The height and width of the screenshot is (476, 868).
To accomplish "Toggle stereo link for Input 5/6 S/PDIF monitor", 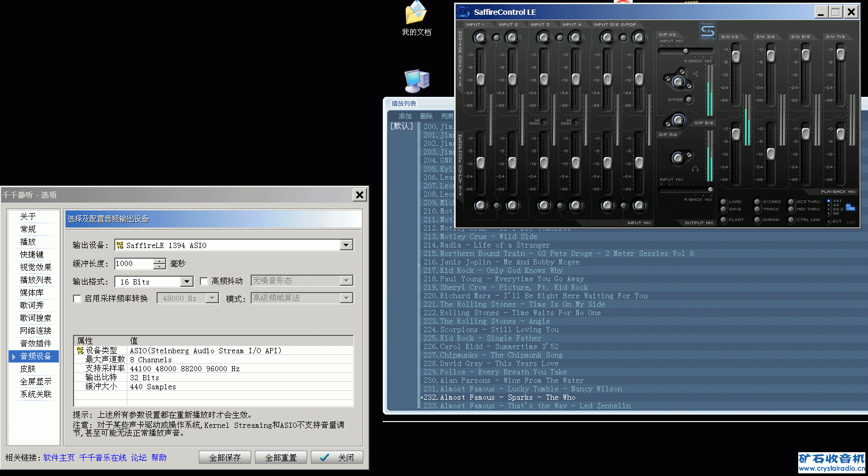I will 623,37.
